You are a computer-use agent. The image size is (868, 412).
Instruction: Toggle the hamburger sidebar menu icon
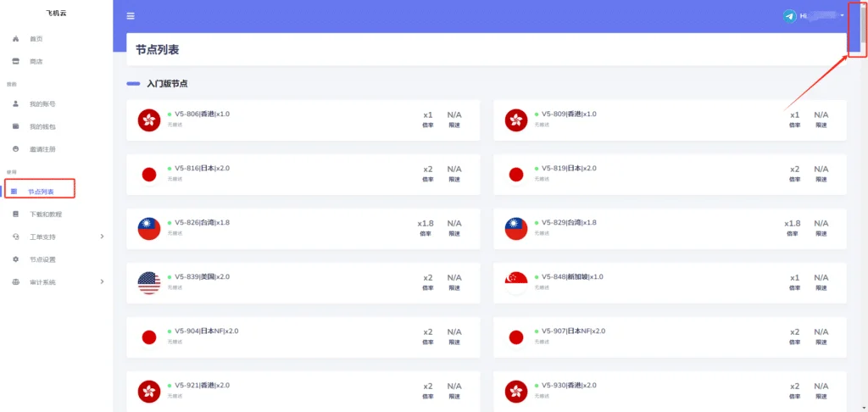[x=131, y=16]
